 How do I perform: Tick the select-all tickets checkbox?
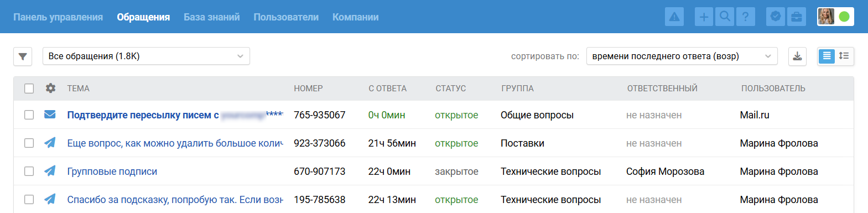(29, 89)
